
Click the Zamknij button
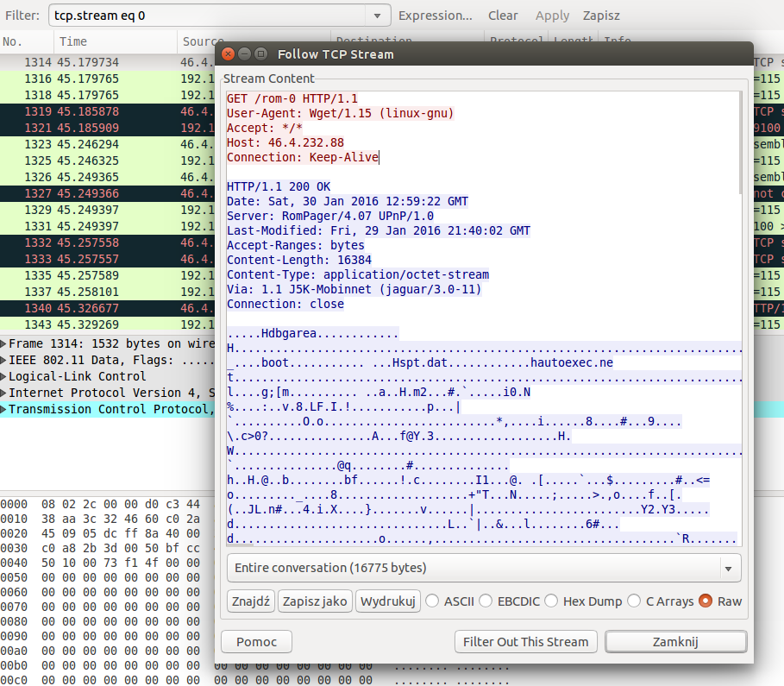coord(676,641)
